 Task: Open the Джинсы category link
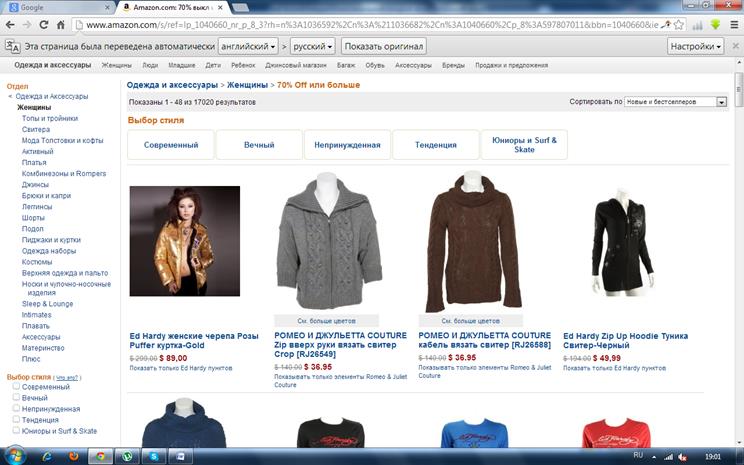click(x=35, y=185)
